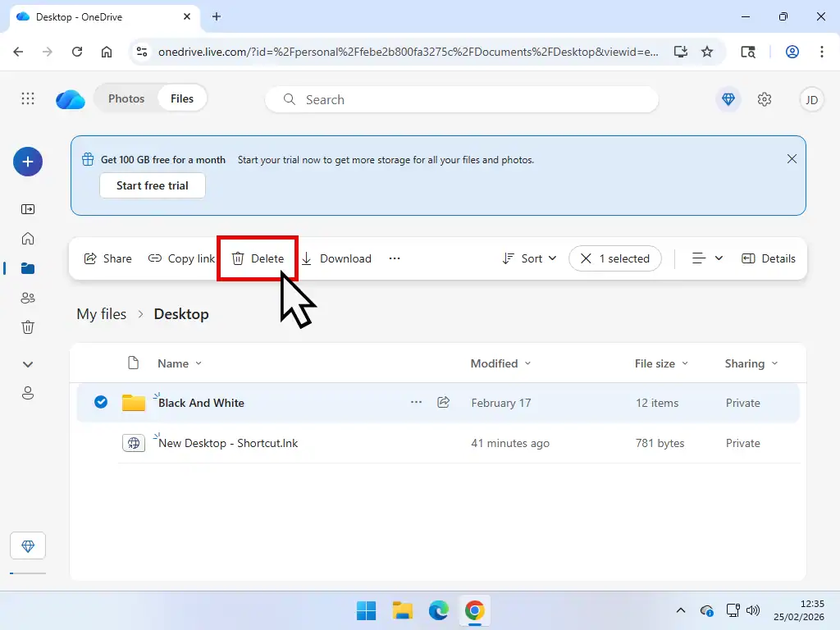Toggle the Details pane

769,258
